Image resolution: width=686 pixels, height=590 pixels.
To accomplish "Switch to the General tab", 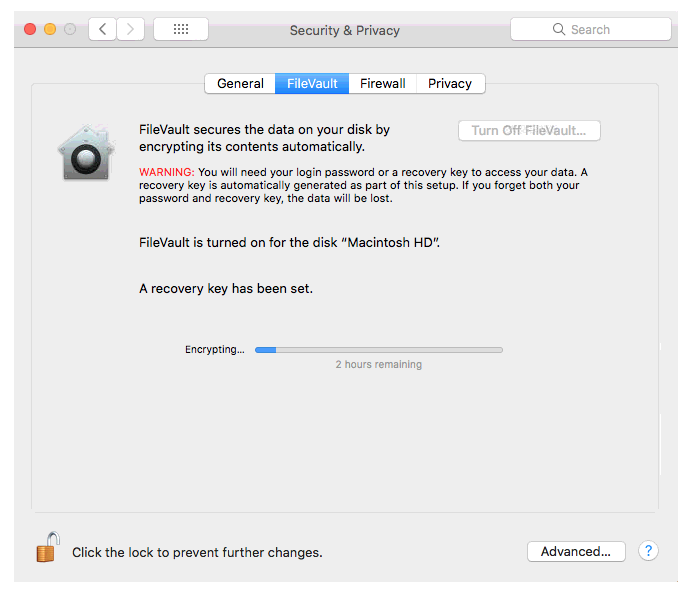I will click(240, 84).
